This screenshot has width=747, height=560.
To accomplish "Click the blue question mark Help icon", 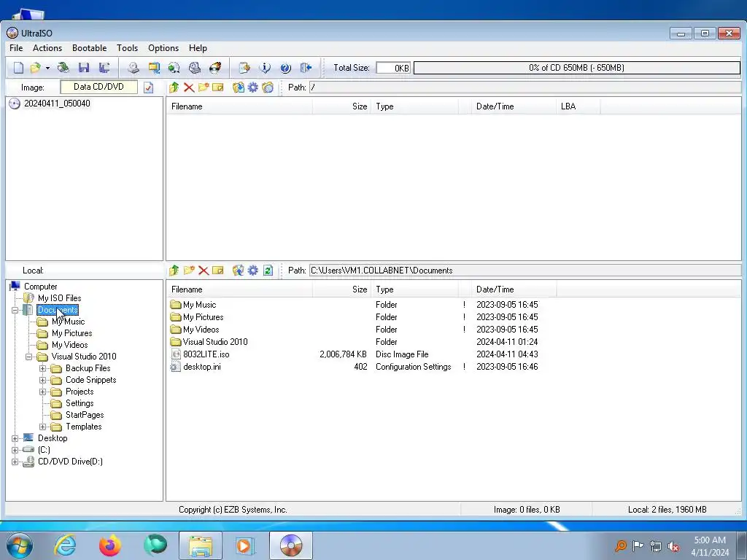I will pyautogui.click(x=285, y=68).
